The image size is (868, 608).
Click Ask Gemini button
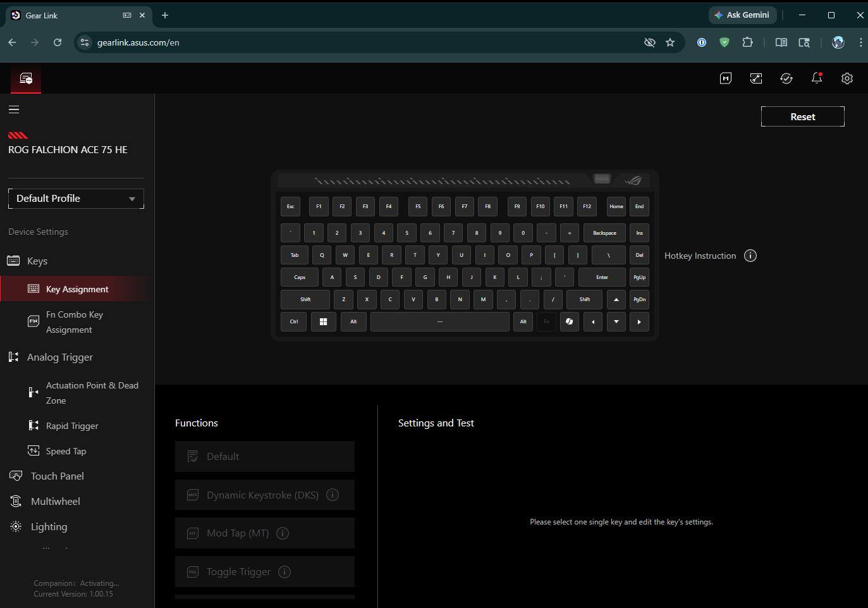(x=742, y=15)
